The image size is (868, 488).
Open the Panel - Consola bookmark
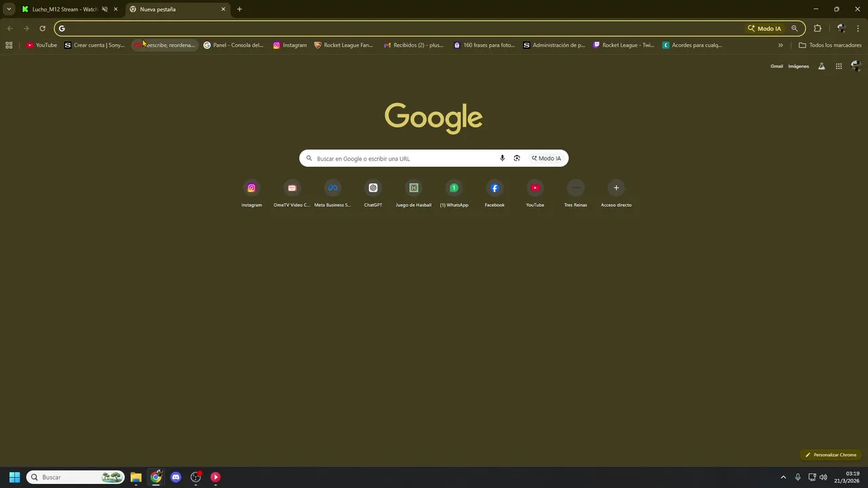click(x=233, y=45)
